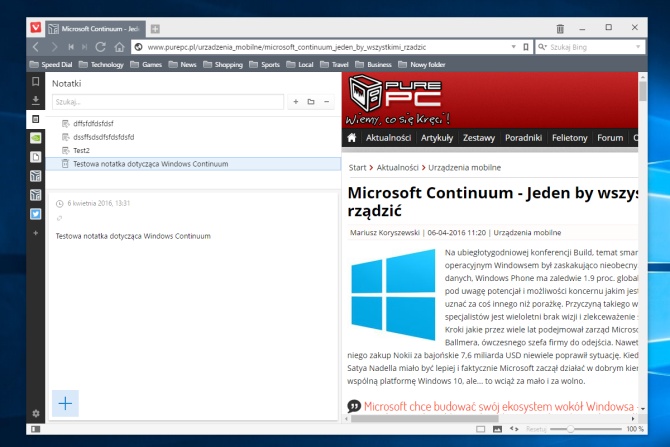The width and height of the screenshot is (670, 447).
Task: Go back with the back arrow
Action: [36, 47]
